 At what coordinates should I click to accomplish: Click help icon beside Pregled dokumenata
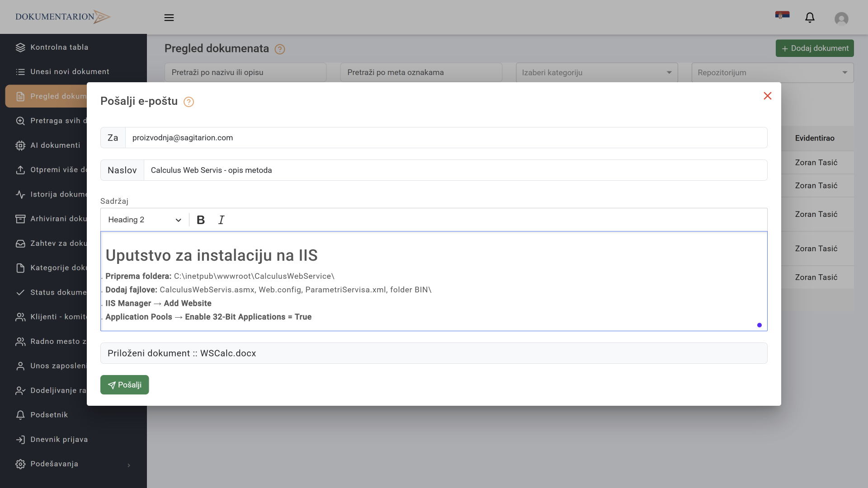280,49
